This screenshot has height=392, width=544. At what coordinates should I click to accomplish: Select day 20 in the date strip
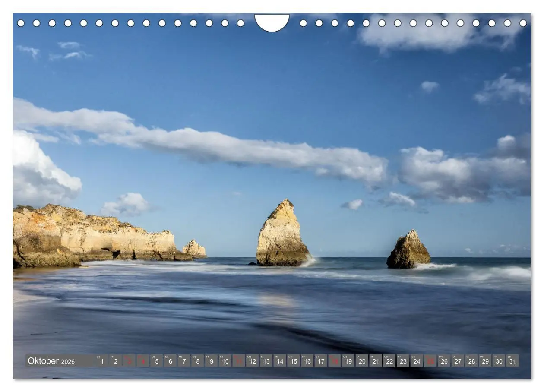pyautogui.click(x=362, y=361)
